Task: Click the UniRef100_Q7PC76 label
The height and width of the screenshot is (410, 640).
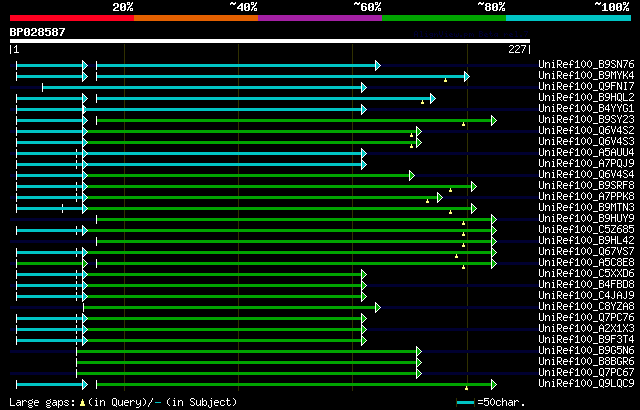Action: click(x=586, y=318)
